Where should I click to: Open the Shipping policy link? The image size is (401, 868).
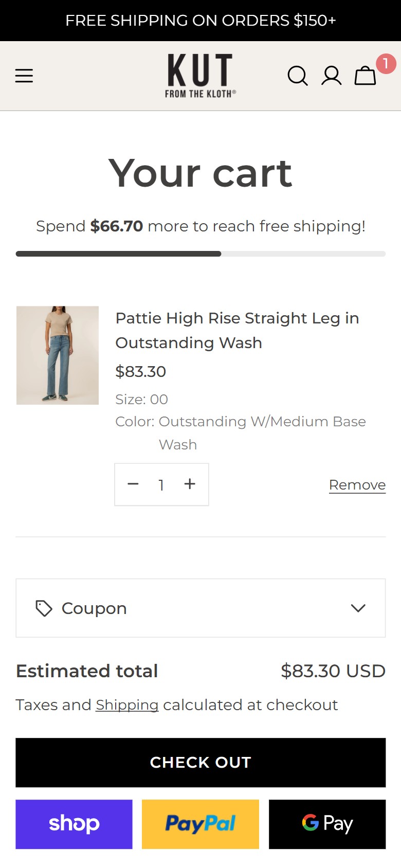click(x=127, y=705)
